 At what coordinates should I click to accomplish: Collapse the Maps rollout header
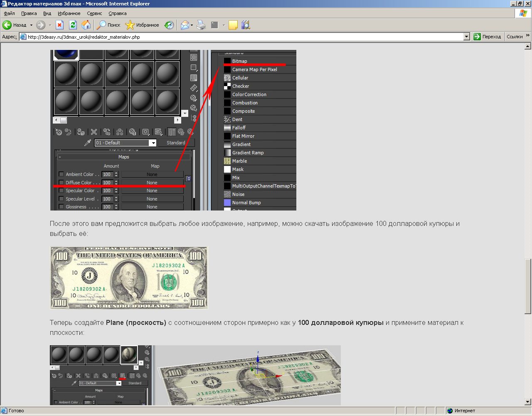[x=124, y=157]
